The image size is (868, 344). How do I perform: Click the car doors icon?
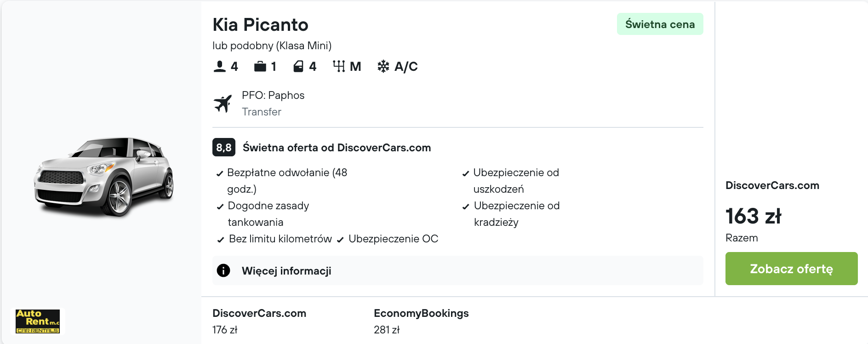[298, 67]
